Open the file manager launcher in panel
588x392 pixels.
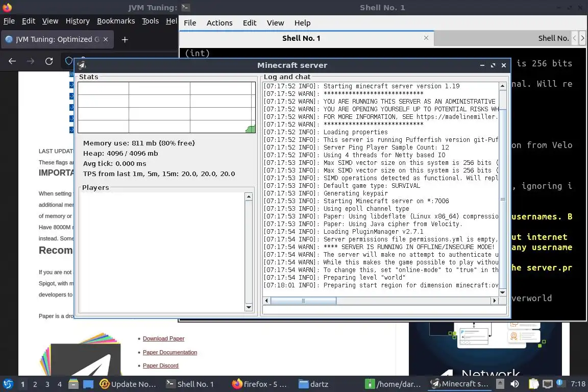coord(73,384)
